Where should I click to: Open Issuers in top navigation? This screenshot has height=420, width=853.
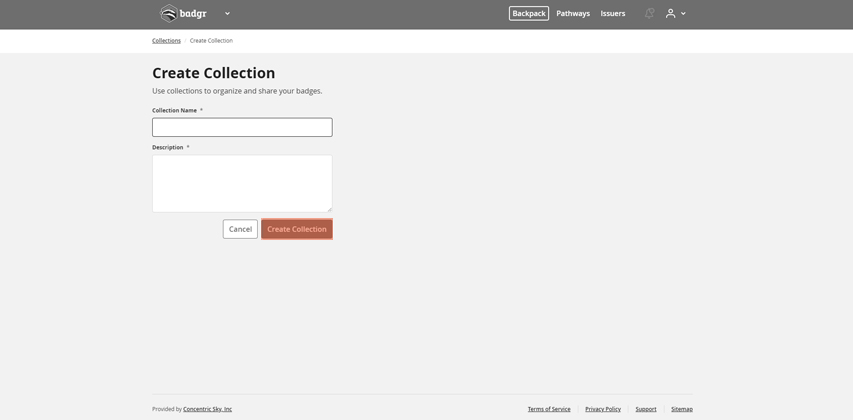613,14
